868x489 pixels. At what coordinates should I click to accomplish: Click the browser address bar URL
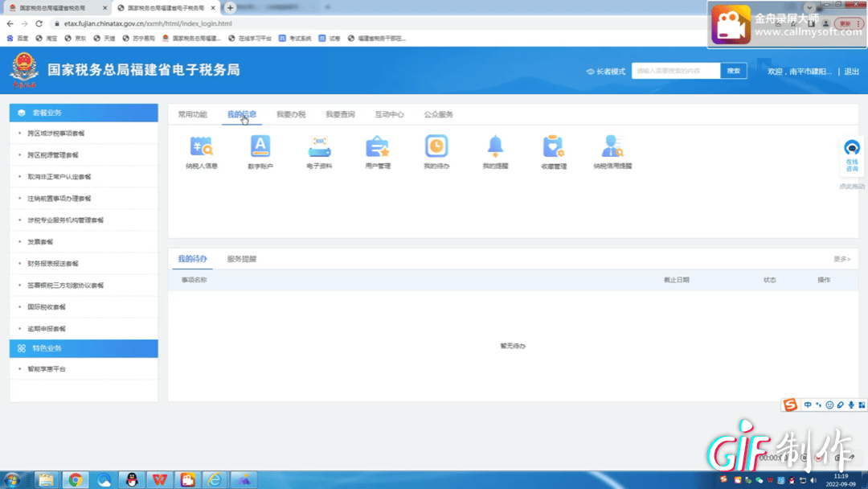tap(148, 24)
